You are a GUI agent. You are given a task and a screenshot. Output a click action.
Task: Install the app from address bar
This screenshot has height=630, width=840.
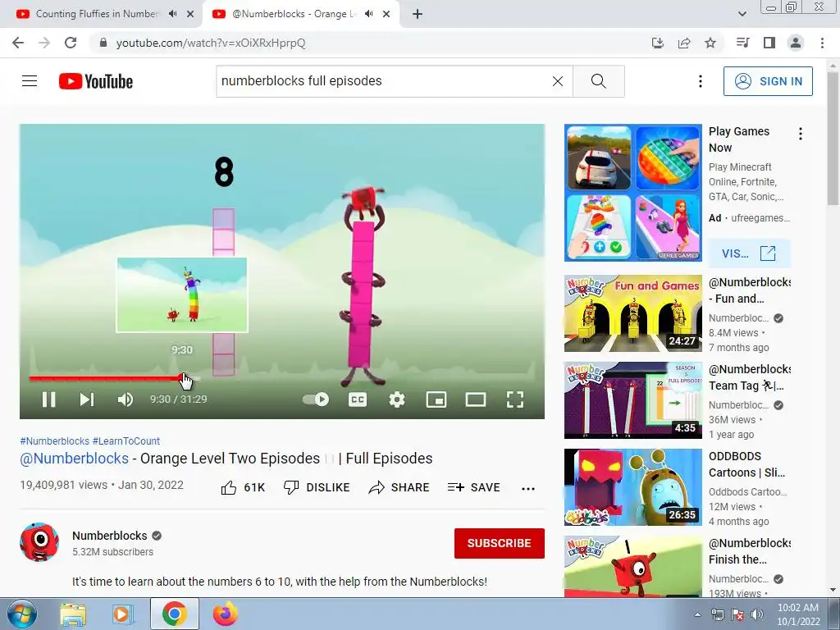pos(658,43)
